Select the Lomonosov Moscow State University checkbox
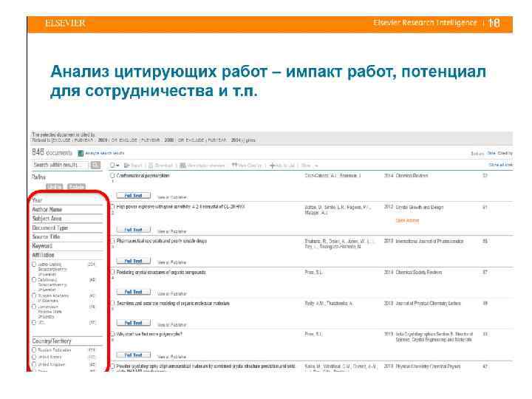This screenshot has height=399, width=532. point(34,307)
